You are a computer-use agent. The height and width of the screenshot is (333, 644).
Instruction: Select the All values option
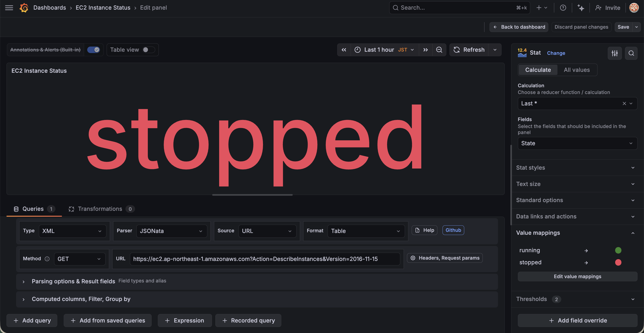577,70
